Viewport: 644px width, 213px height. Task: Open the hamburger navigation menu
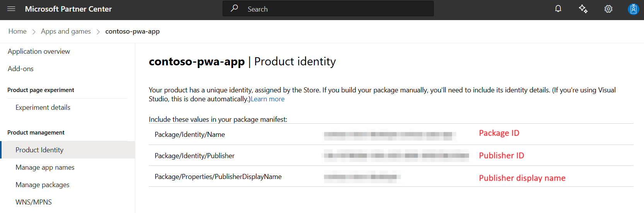(x=11, y=9)
